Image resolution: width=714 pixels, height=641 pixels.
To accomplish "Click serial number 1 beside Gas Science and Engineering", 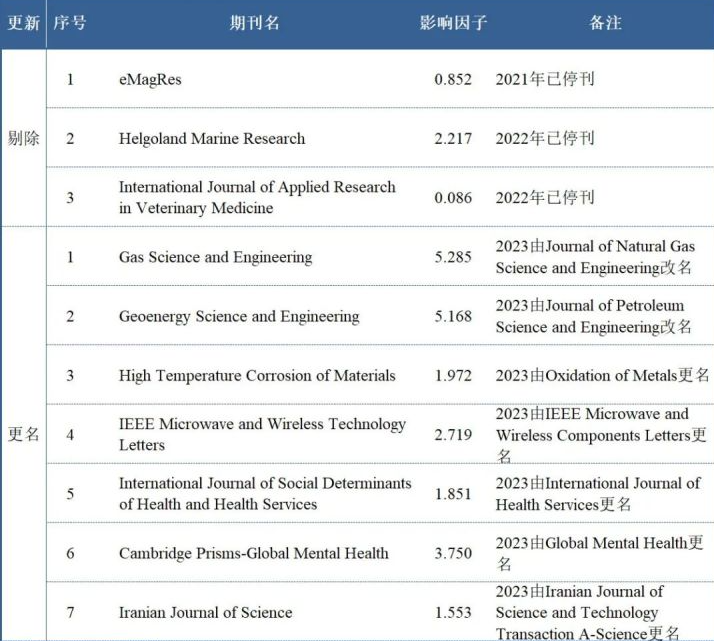I will pos(70,257).
